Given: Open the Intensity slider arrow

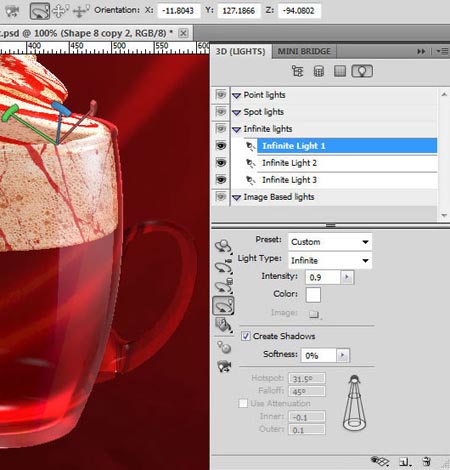Looking at the screenshot, I should click(347, 277).
